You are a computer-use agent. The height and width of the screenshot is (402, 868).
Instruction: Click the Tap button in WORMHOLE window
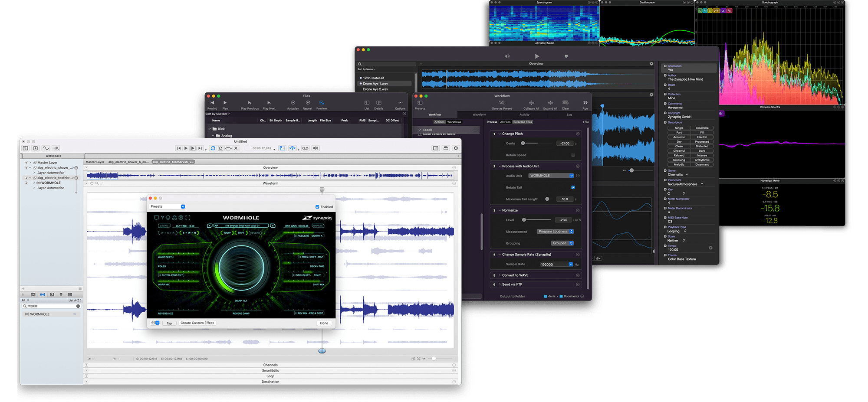coord(169,323)
